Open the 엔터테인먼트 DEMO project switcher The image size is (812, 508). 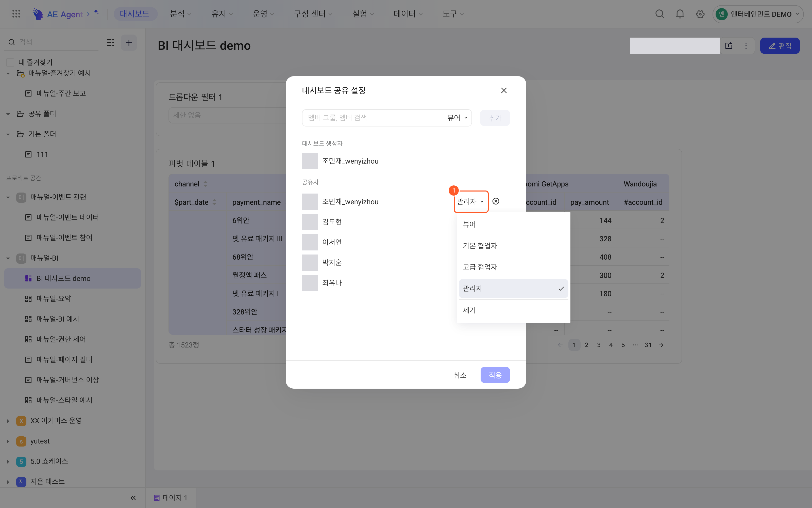758,14
